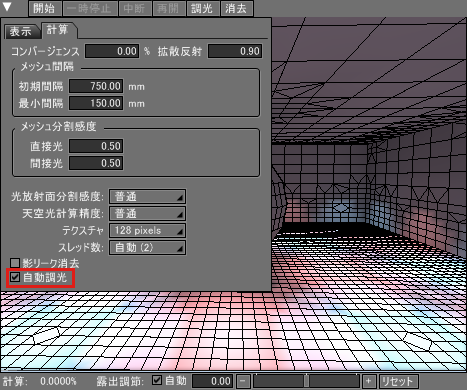The height and width of the screenshot is (390, 467).
Task: Toggle the 露出調節 自動 checkbox
Action: click(157, 380)
